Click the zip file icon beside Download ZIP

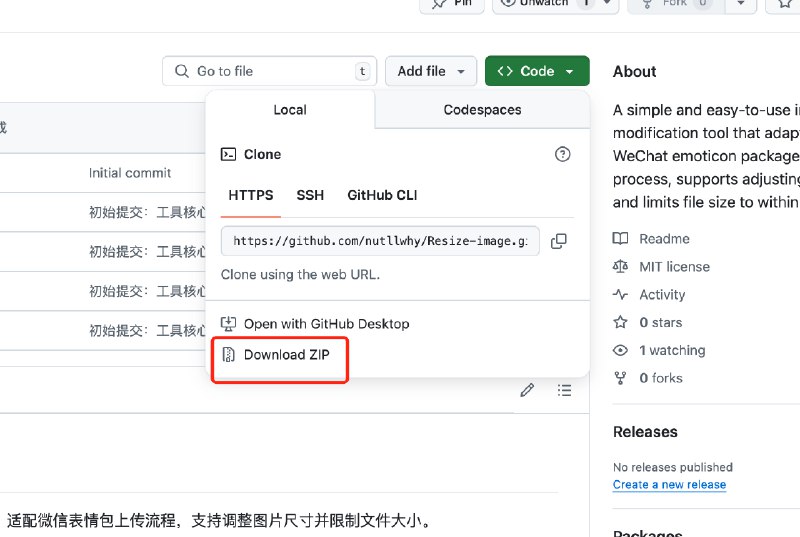[x=229, y=354]
